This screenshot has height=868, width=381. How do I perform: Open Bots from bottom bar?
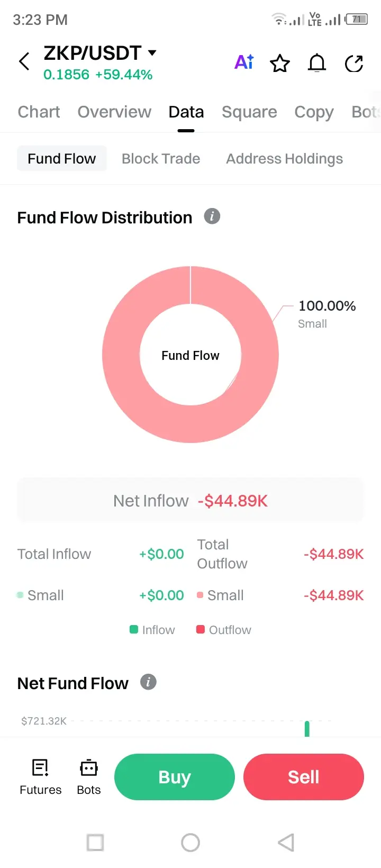coord(88,776)
